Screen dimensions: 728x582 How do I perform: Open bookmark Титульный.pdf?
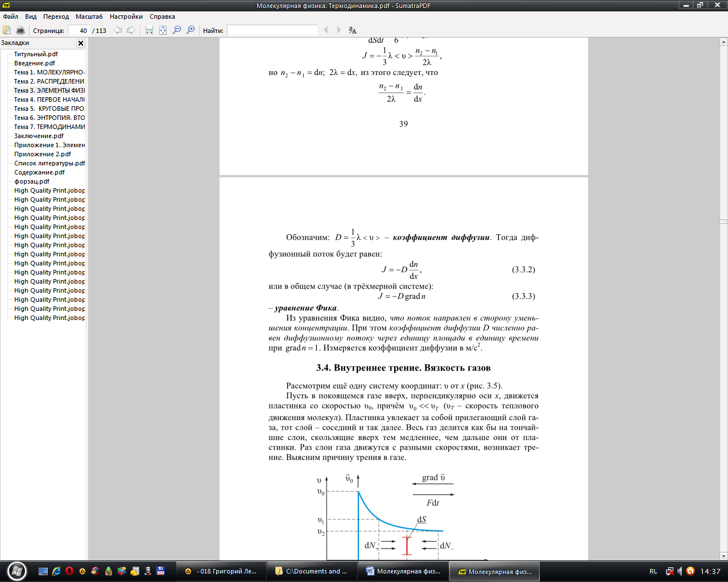(36, 54)
